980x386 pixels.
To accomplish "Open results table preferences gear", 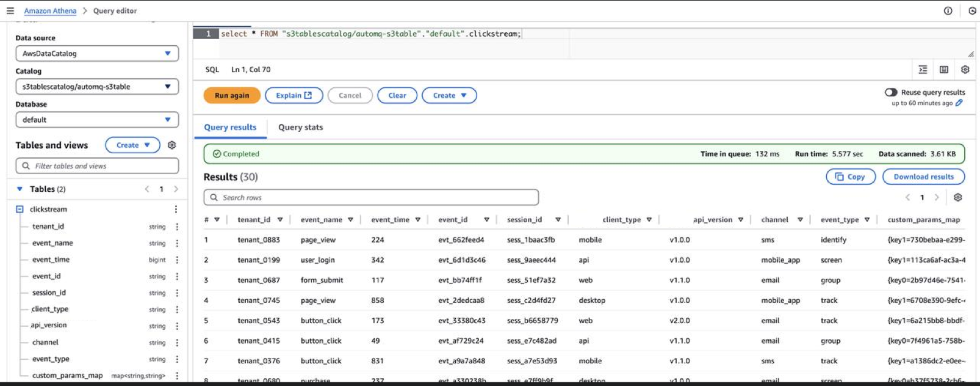I will tap(957, 197).
